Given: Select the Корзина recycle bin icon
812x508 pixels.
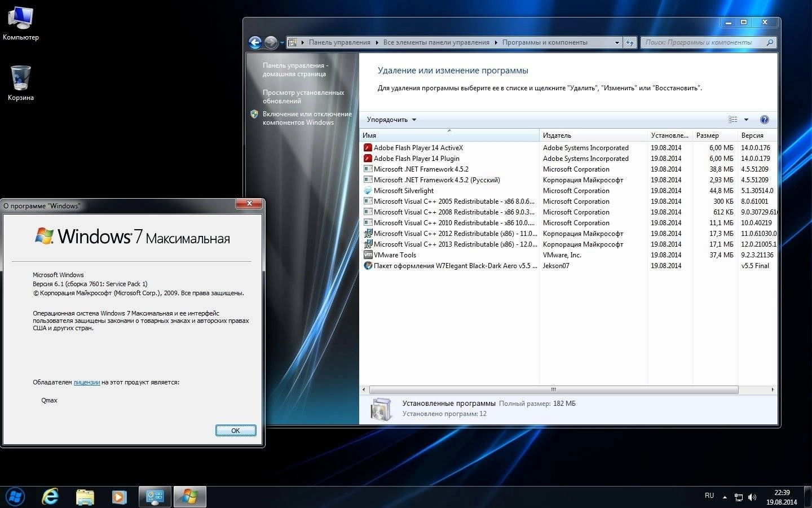Looking at the screenshot, I should click(x=20, y=83).
